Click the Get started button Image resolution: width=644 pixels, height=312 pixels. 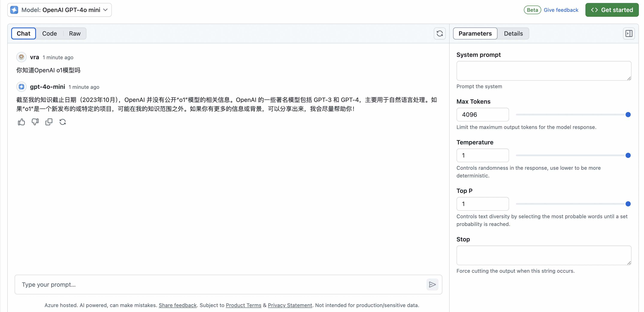(x=612, y=10)
